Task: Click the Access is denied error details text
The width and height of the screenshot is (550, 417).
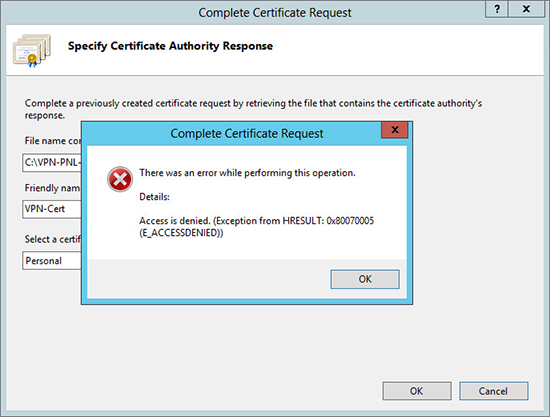Action: click(x=256, y=227)
